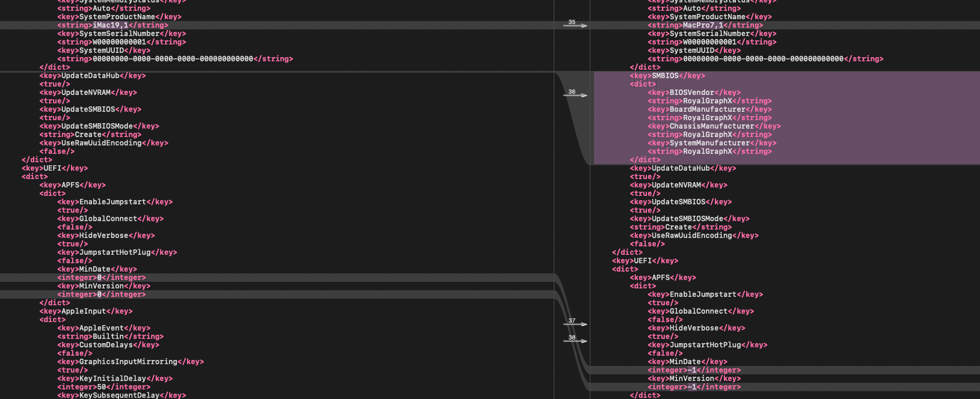Click JumpstartHotPlug key in the left pane
The image size is (980, 399).
(x=117, y=252)
